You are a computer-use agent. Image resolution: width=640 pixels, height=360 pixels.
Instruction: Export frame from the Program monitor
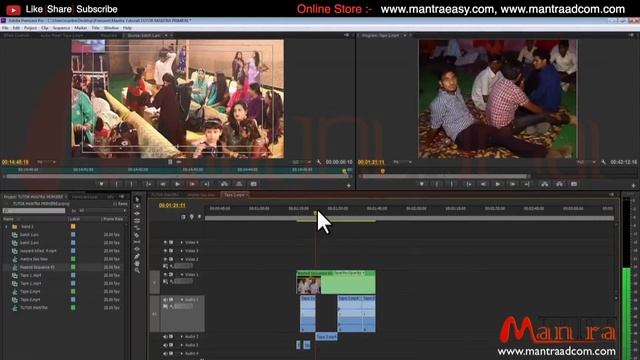(x=574, y=184)
